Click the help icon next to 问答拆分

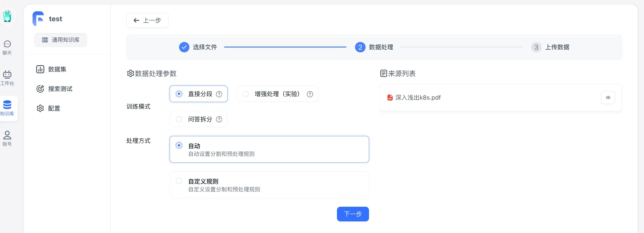219,119
